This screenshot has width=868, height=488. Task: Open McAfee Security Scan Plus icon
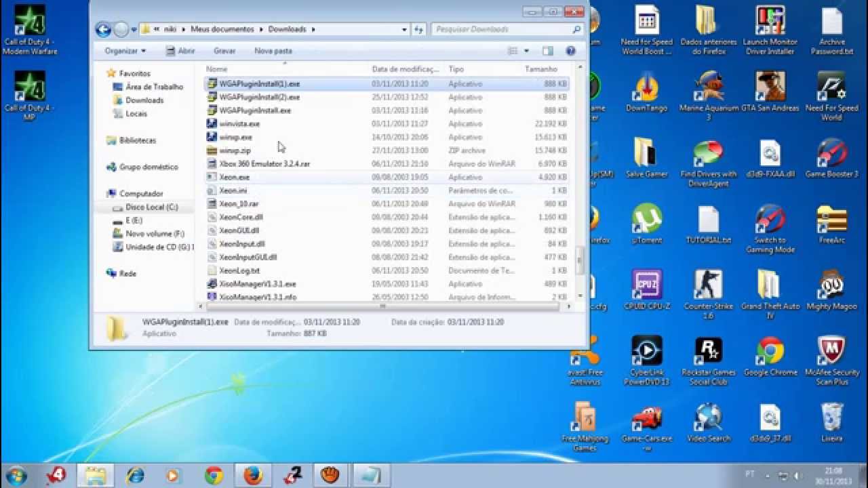[832, 361]
